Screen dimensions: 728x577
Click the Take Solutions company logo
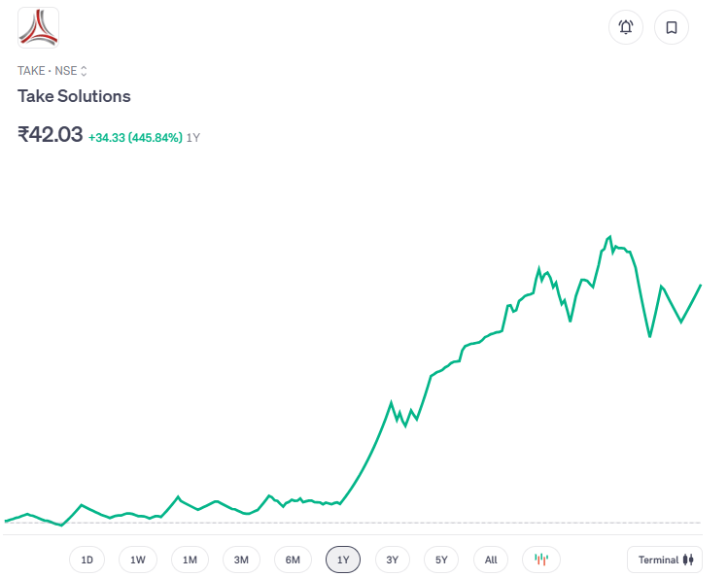point(38,27)
